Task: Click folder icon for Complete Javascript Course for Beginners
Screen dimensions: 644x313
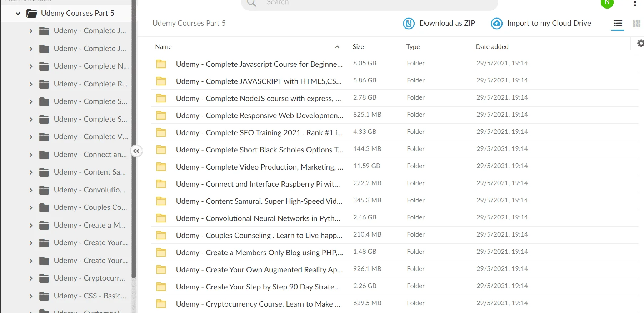Action: pos(161,64)
